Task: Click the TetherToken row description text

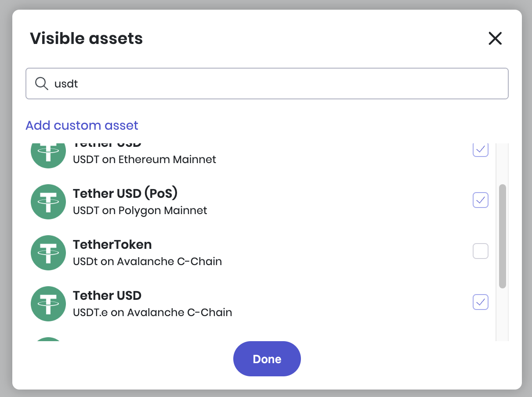Action: [x=147, y=261]
